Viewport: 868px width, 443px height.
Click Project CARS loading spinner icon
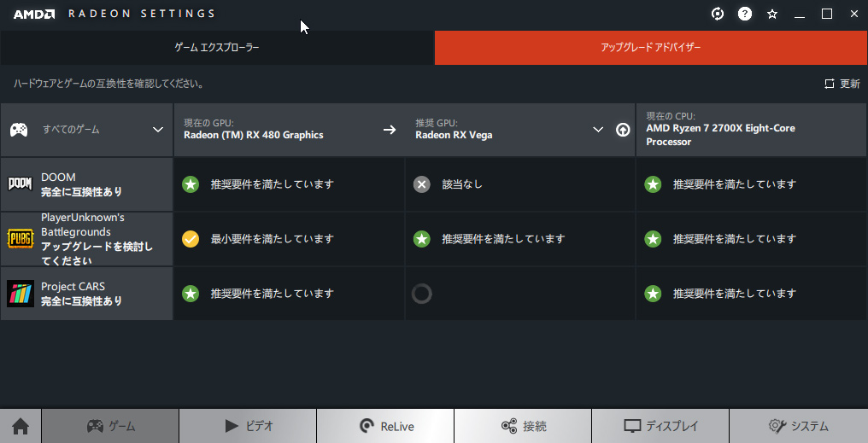pyautogui.click(x=422, y=294)
